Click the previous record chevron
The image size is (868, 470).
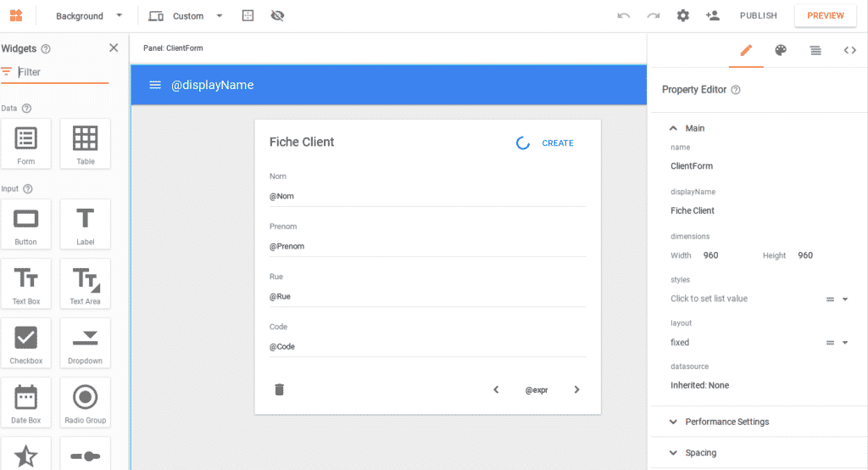point(496,389)
